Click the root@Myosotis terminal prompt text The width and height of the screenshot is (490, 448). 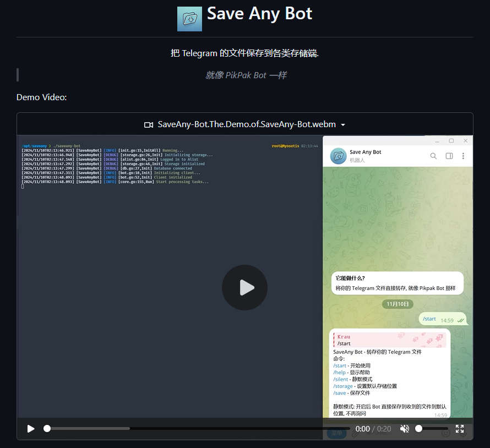(x=285, y=146)
